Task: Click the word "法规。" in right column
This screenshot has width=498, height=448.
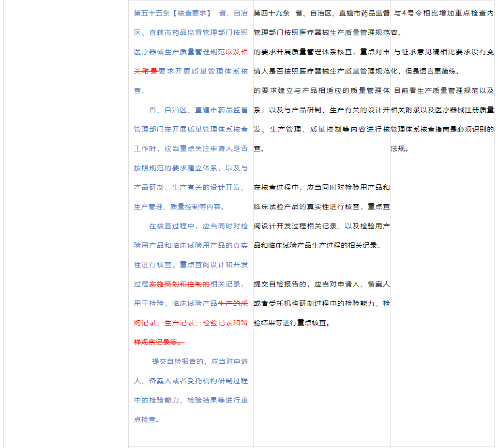Action: point(400,149)
